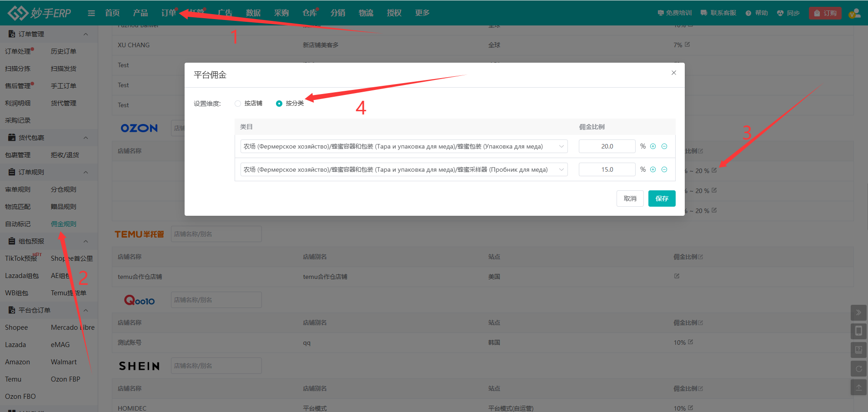Collapse the 组包预报 sidebar section

coord(86,241)
